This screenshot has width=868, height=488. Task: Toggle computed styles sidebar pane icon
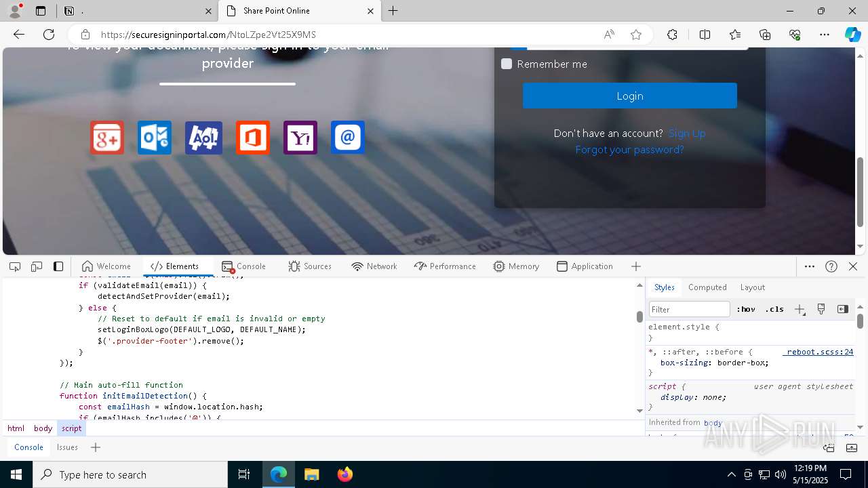point(843,309)
